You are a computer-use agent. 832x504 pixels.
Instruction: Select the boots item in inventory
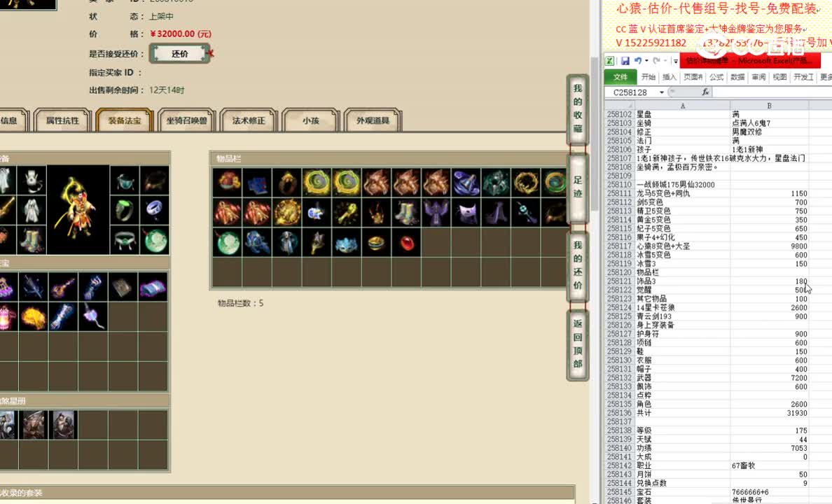coord(406,213)
